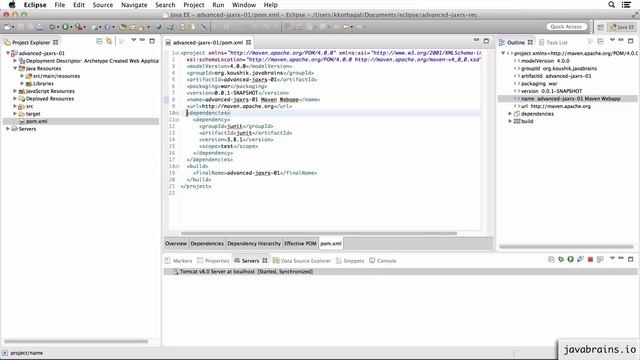Expand the Libraries node

(x=22, y=83)
